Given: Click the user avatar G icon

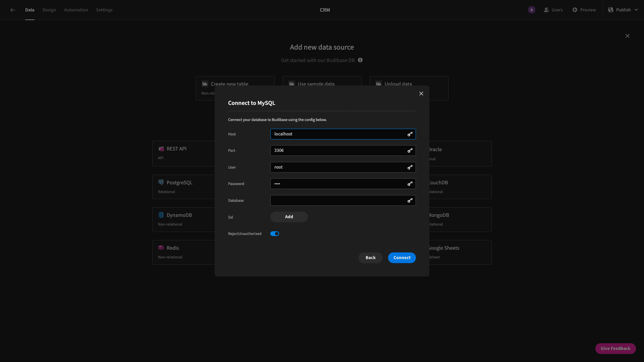Looking at the screenshot, I should click(531, 10).
